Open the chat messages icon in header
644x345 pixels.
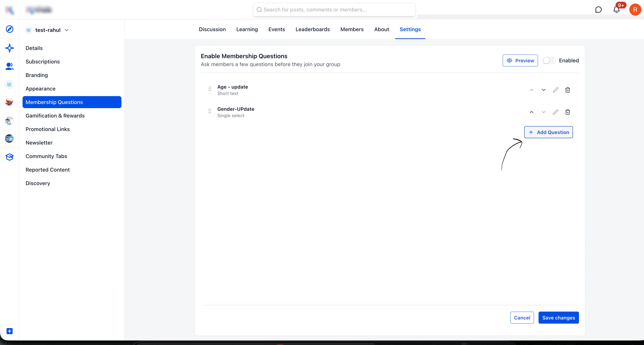(599, 10)
